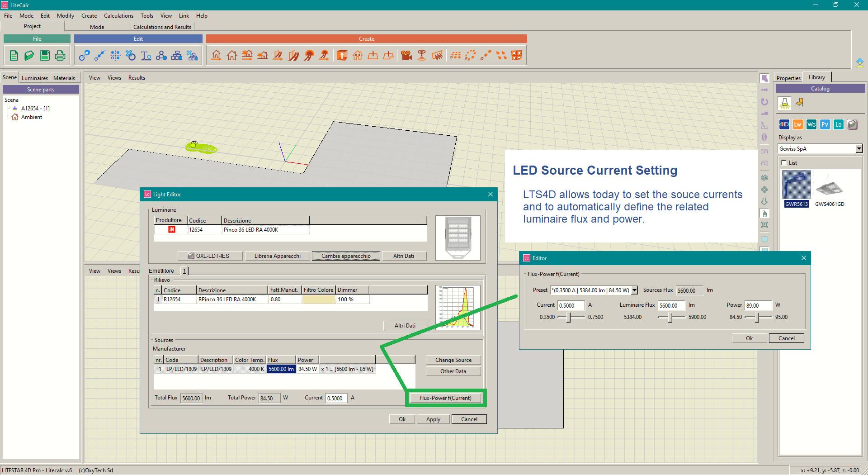The height and width of the screenshot is (475, 868).
Task: Open the Calculations menu
Action: tap(118, 16)
